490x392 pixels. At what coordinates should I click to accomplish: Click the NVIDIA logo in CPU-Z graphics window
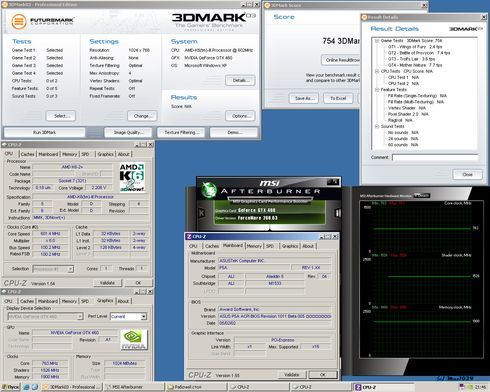point(134,340)
